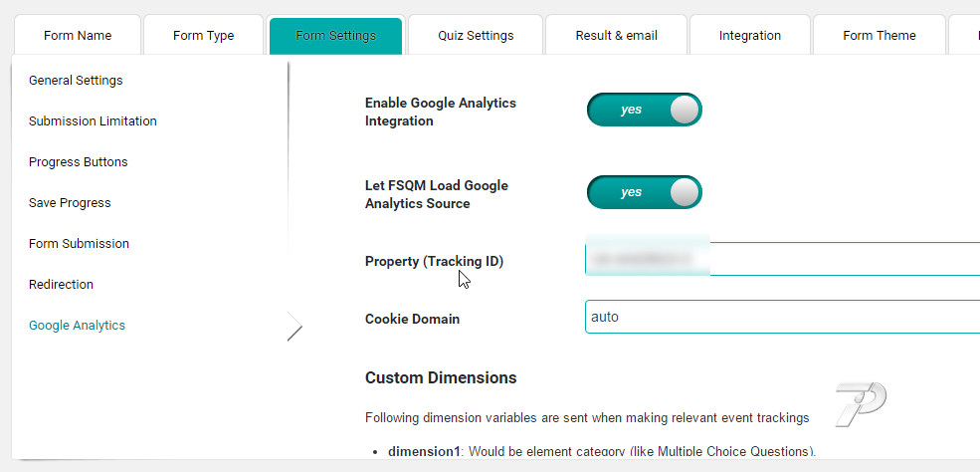The image size is (980, 472).
Task: Click the watermark logo icon
Action: point(861,404)
